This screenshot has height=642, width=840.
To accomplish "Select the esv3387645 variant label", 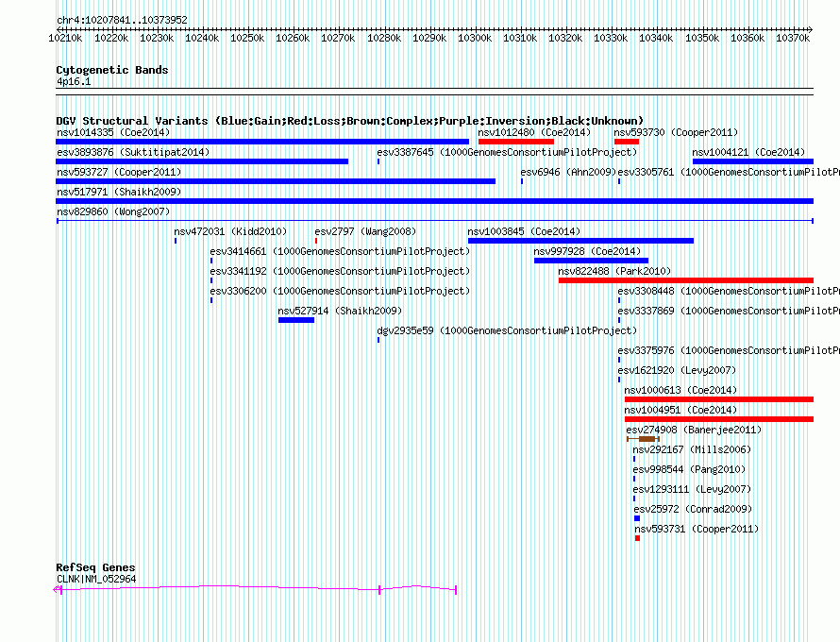I will (x=507, y=152).
